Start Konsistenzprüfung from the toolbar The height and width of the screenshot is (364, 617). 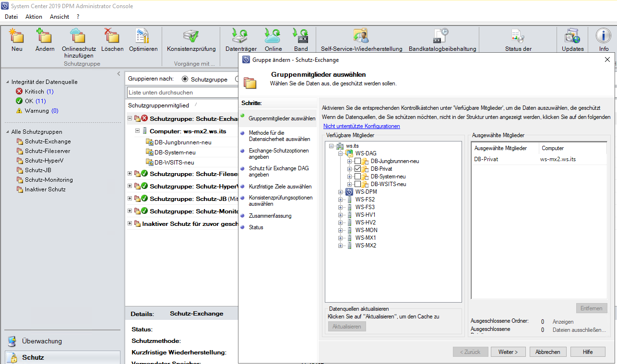190,35
